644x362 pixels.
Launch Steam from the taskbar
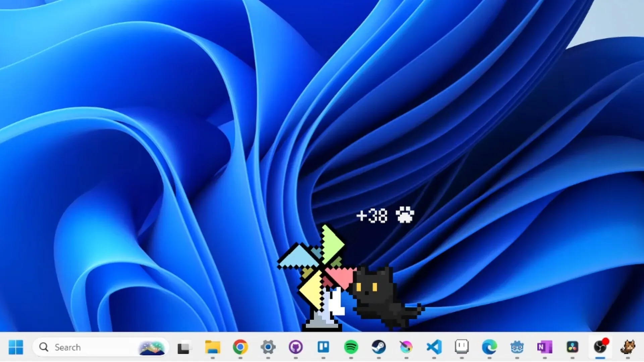tap(379, 347)
